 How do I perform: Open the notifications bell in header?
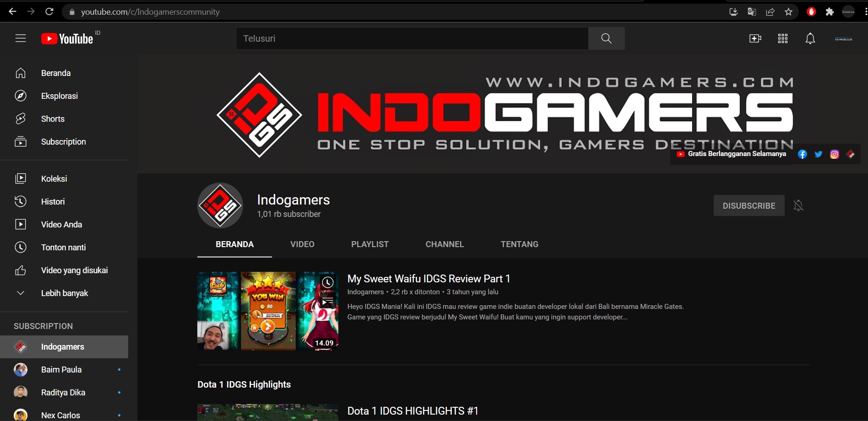810,38
